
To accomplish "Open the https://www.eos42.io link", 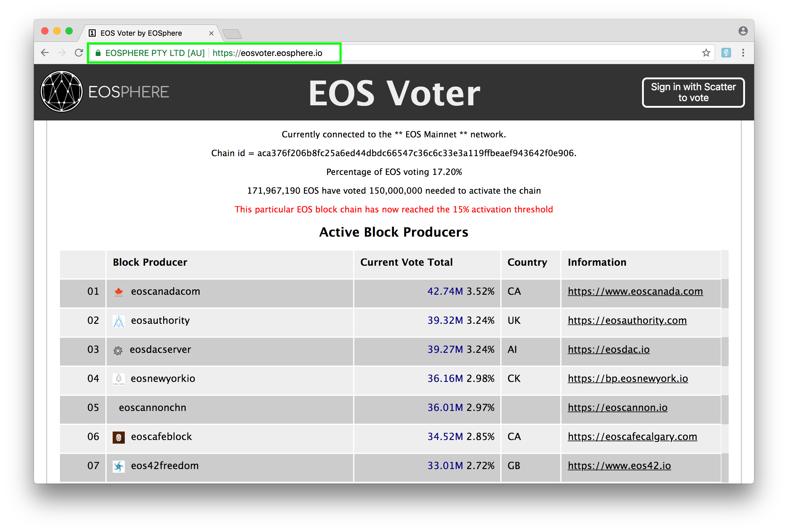I will coord(619,466).
